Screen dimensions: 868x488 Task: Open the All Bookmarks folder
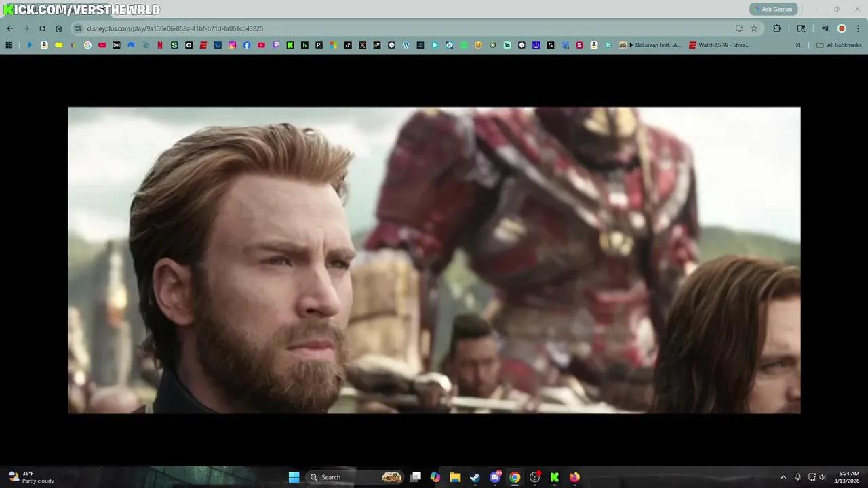(x=839, y=45)
